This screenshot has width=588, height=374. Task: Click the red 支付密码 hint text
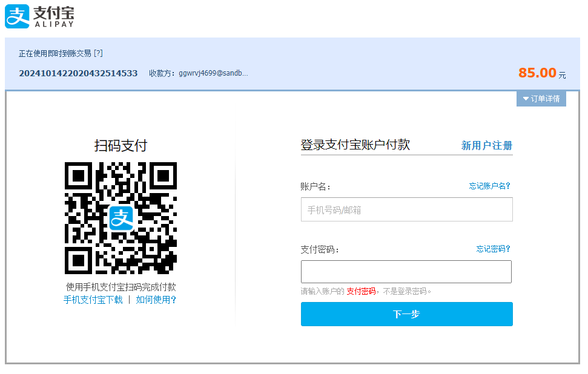point(361,291)
